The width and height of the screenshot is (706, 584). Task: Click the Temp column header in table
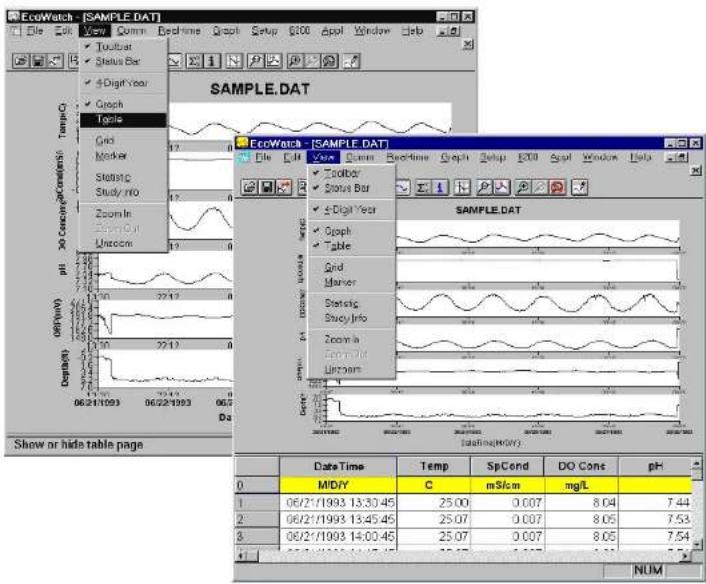tap(434, 466)
